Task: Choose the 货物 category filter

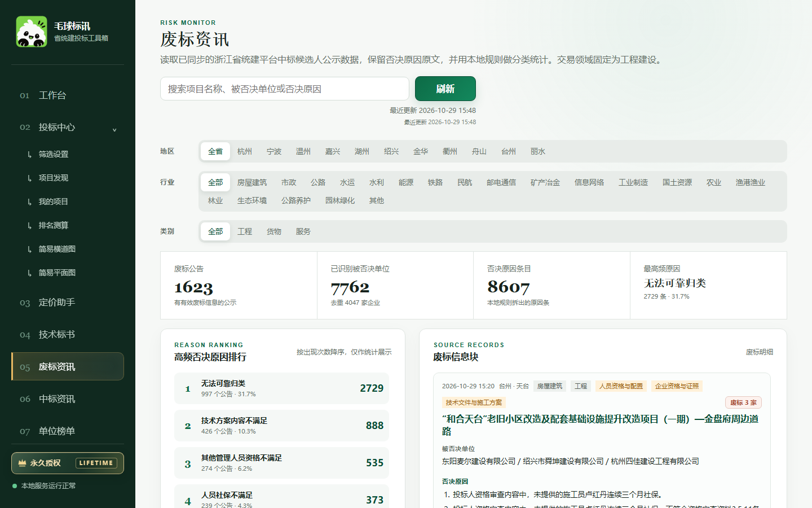Action: point(274,231)
